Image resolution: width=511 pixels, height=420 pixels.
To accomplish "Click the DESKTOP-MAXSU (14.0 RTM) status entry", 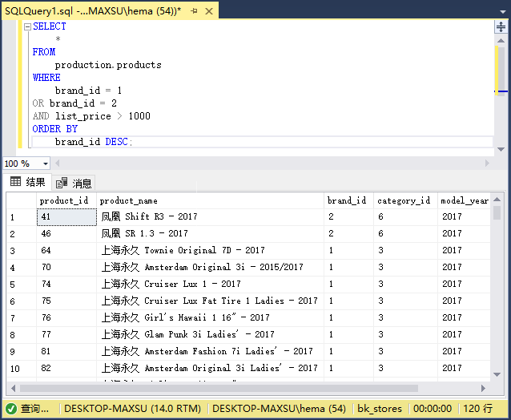I will [132, 409].
